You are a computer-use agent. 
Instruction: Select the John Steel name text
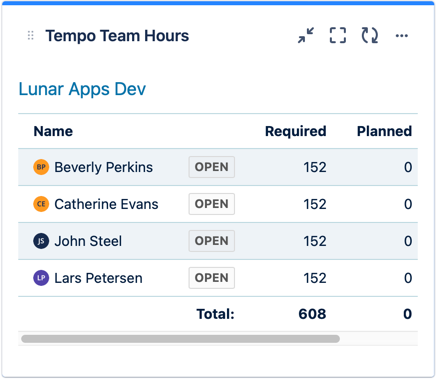point(88,241)
